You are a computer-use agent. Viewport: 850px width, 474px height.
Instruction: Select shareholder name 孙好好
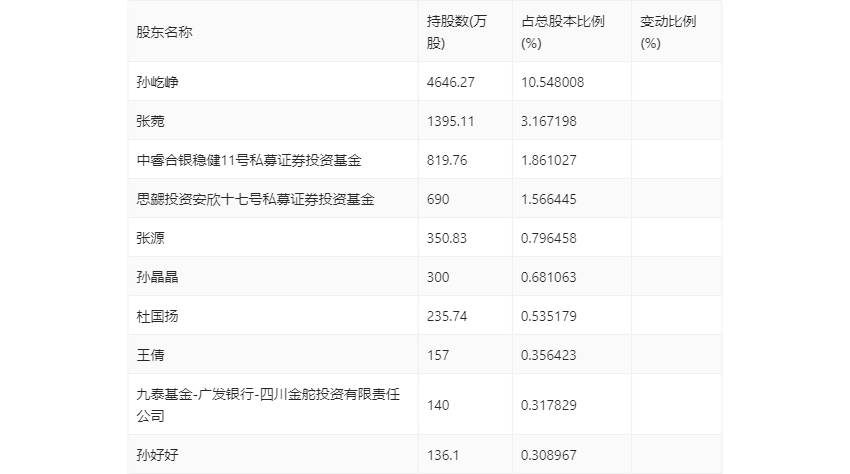(x=157, y=455)
